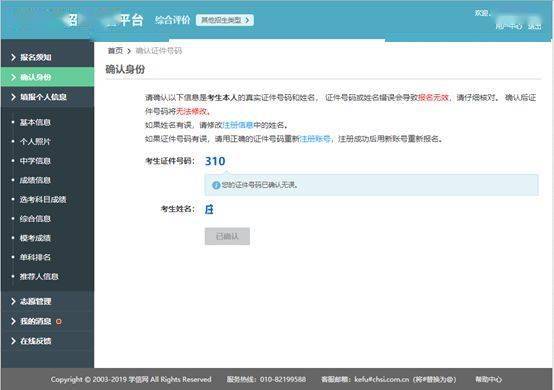Follow the 注册账号 link in the instructions
Screen dimensions: 554x390
(315, 139)
